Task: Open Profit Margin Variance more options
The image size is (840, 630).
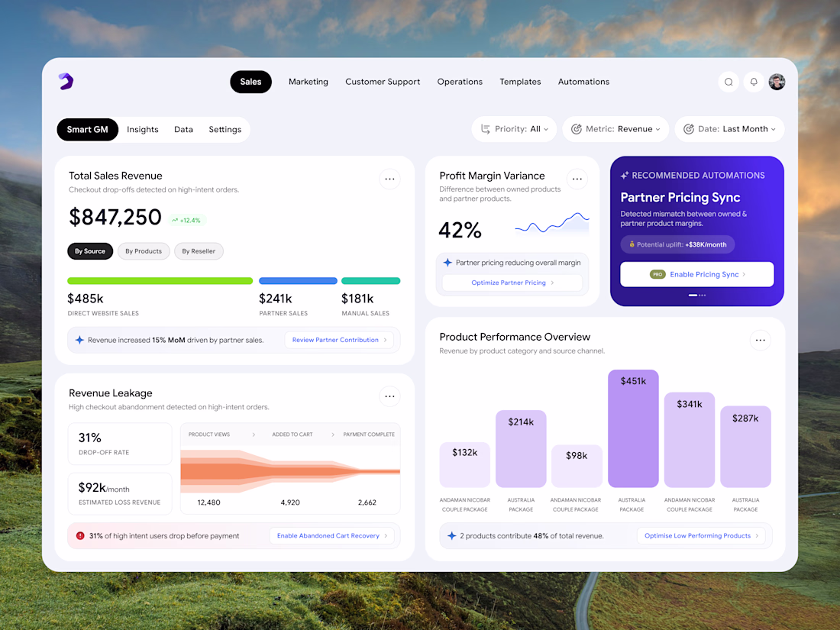Action: (577, 179)
